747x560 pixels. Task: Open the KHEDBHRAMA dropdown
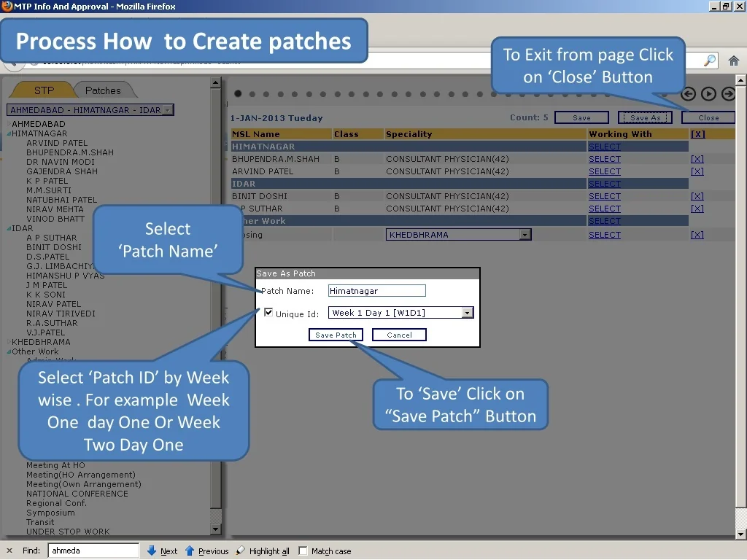[x=525, y=235]
